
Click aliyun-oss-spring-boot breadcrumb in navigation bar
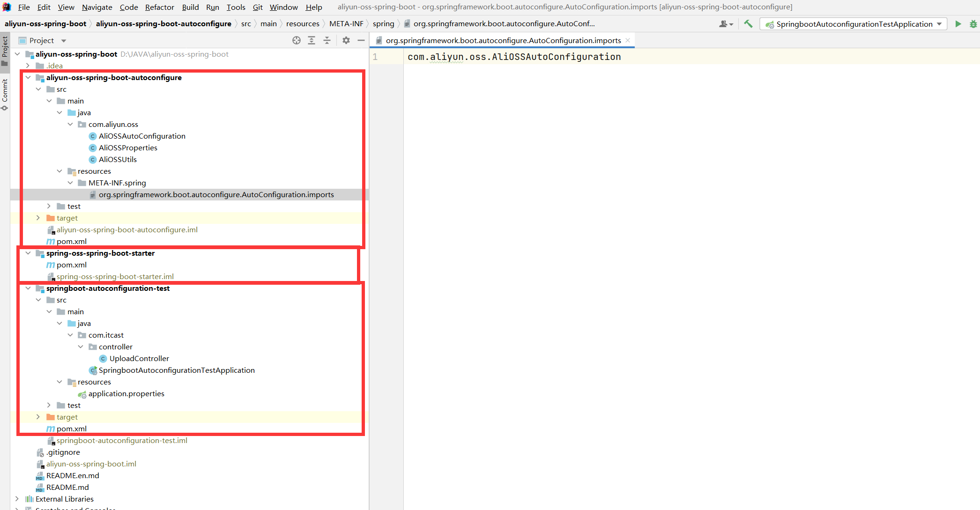click(45, 23)
